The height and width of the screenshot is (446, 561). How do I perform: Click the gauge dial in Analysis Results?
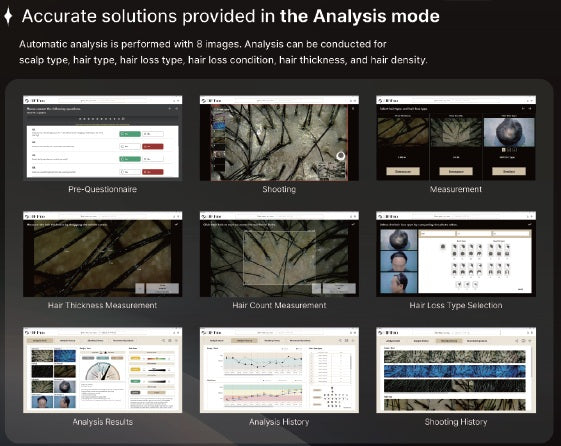point(103,371)
